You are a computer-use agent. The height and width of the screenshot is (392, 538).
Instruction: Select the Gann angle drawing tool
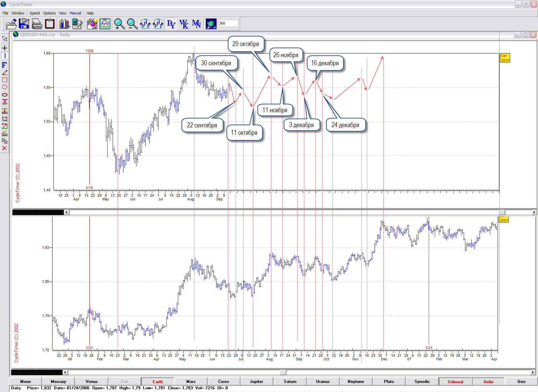pyautogui.click(x=5, y=133)
